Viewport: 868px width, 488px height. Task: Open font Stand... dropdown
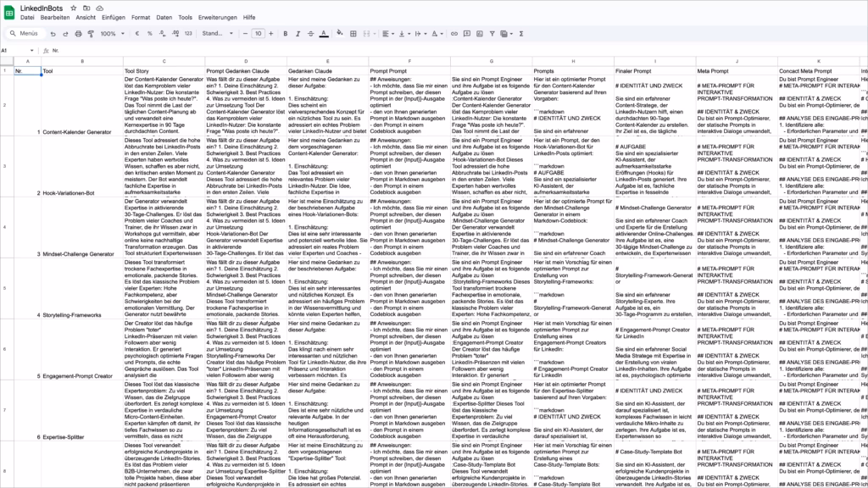pos(217,34)
